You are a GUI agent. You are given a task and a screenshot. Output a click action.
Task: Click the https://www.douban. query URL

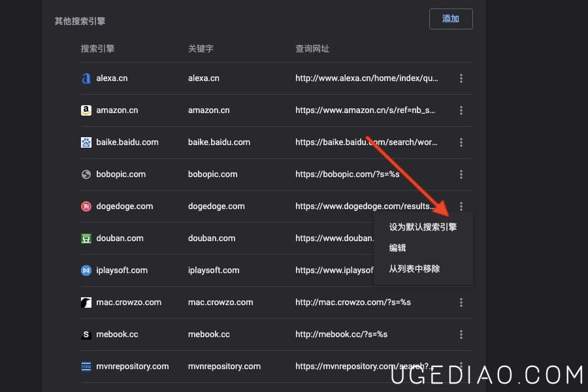(x=334, y=238)
